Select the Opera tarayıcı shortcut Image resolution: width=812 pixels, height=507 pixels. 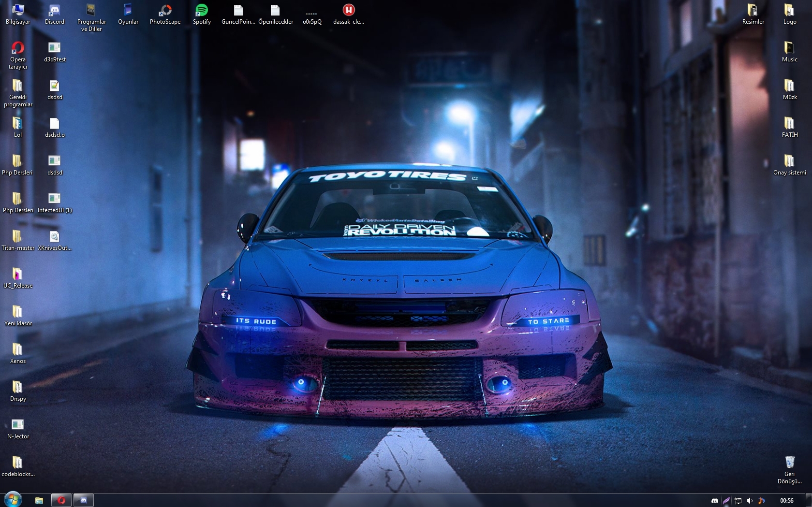pyautogui.click(x=18, y=55)
